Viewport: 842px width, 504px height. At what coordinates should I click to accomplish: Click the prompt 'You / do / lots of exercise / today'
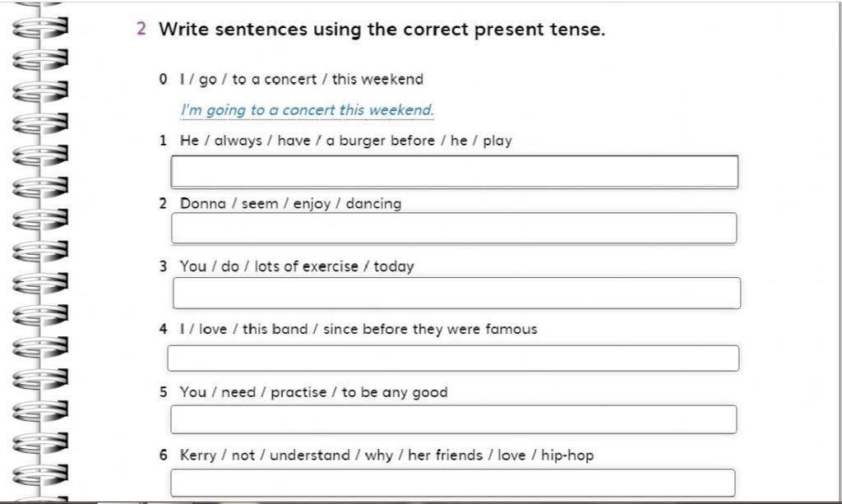click(296, 266)
